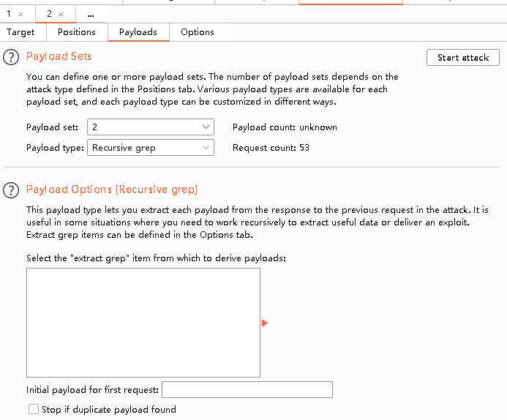Close attack tab 1
Screen dimensions: 507x420
tap(20, 14)
